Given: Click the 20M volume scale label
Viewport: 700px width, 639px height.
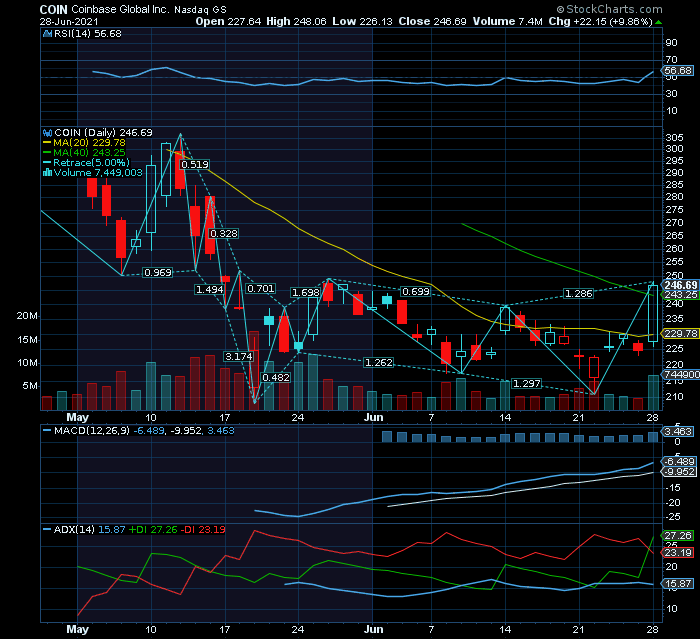Looking at the screenshot, I should click(27, 316).
